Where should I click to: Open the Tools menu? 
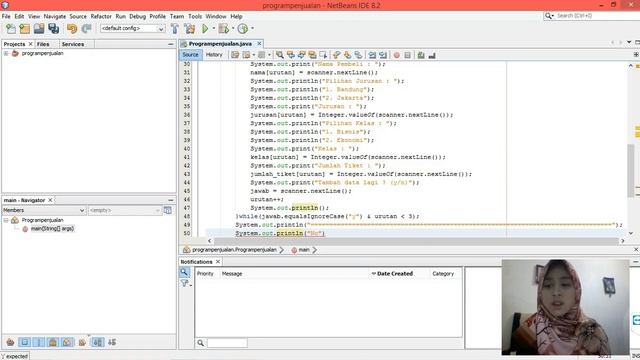click(x=195, y=16)
